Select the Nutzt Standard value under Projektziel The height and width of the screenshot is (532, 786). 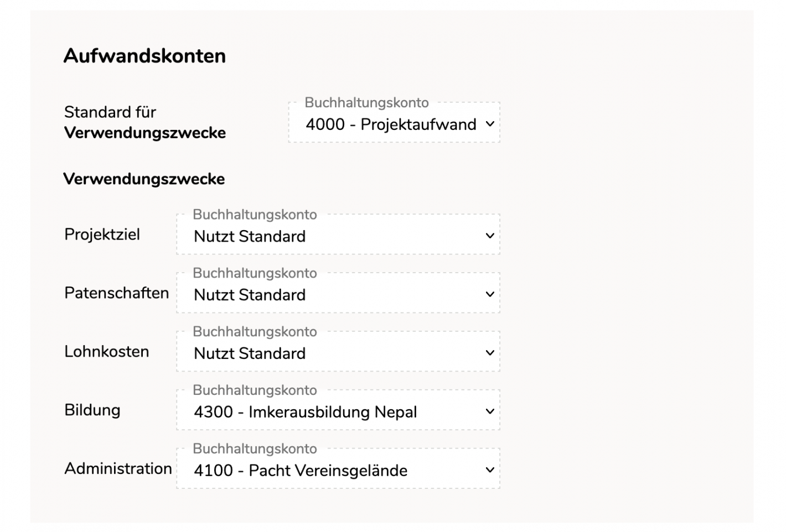pos(249,236)
